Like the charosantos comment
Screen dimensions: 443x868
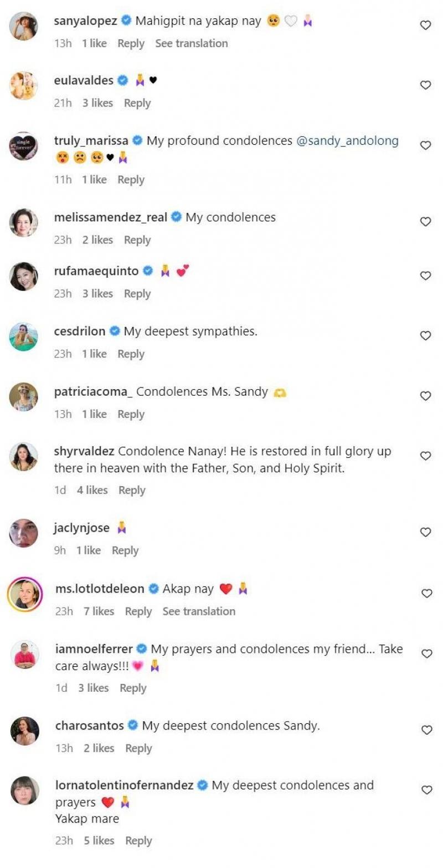click(x=425, y=730)
